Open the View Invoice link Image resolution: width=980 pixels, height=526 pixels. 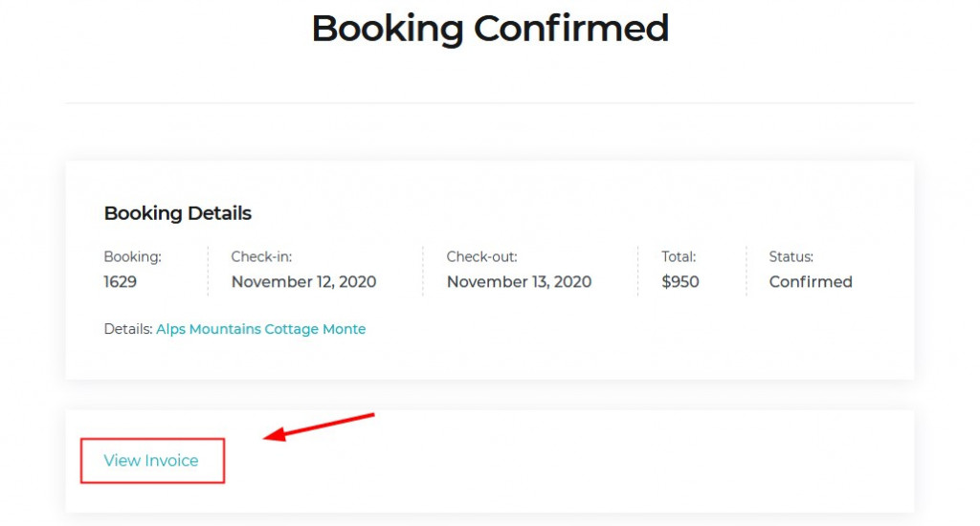(151, 461)
